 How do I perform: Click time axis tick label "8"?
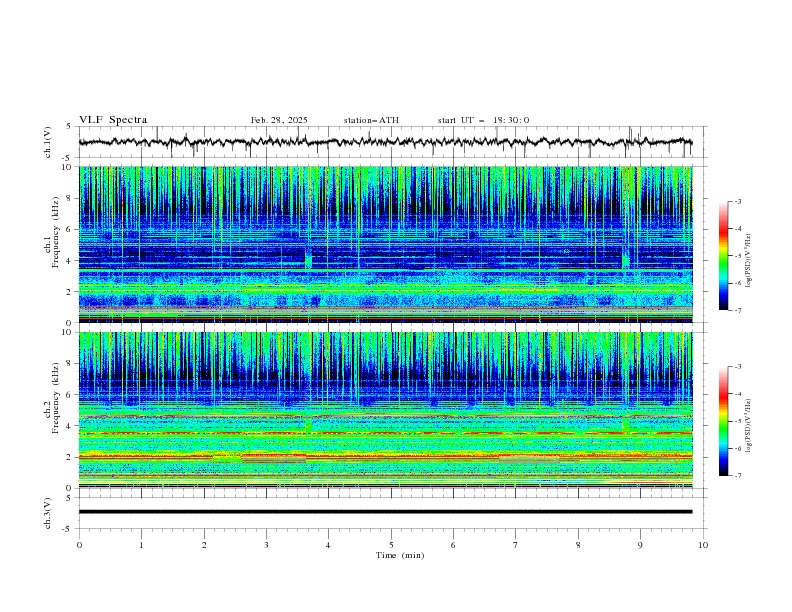pos(578,545)
